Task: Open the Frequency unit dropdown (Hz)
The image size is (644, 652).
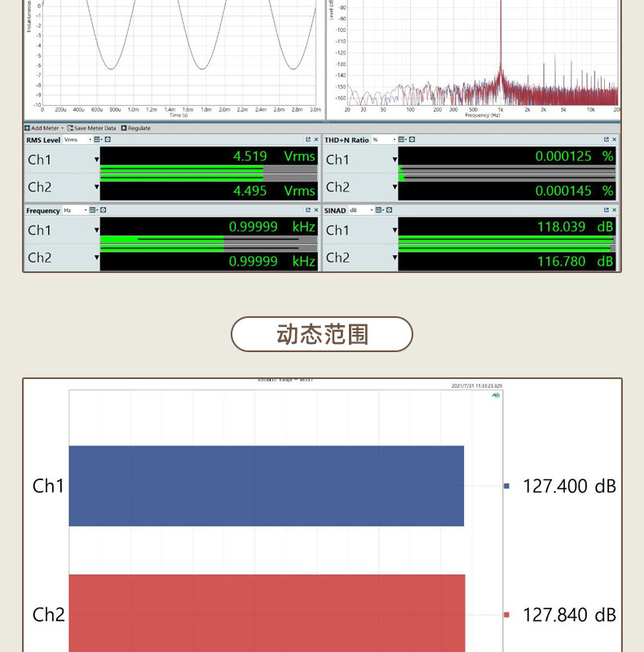Action: 75,210
